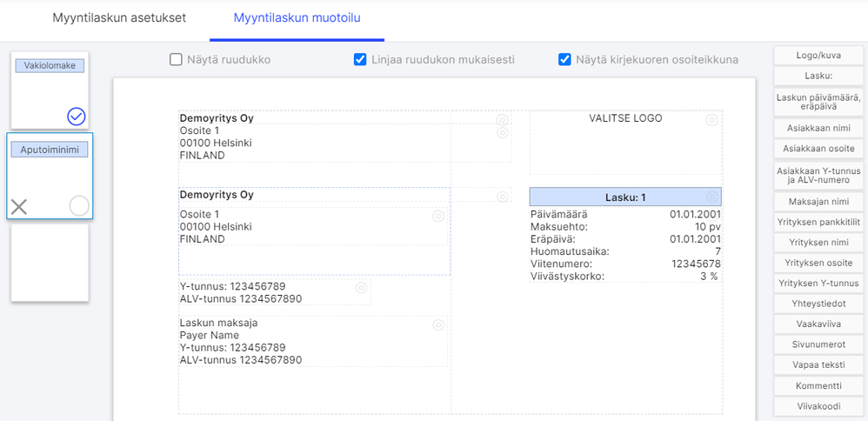This screenshot has height=421, width=868.
Task: Open gear settings of the VALITSE LOGO block
Action: point(712,120)
